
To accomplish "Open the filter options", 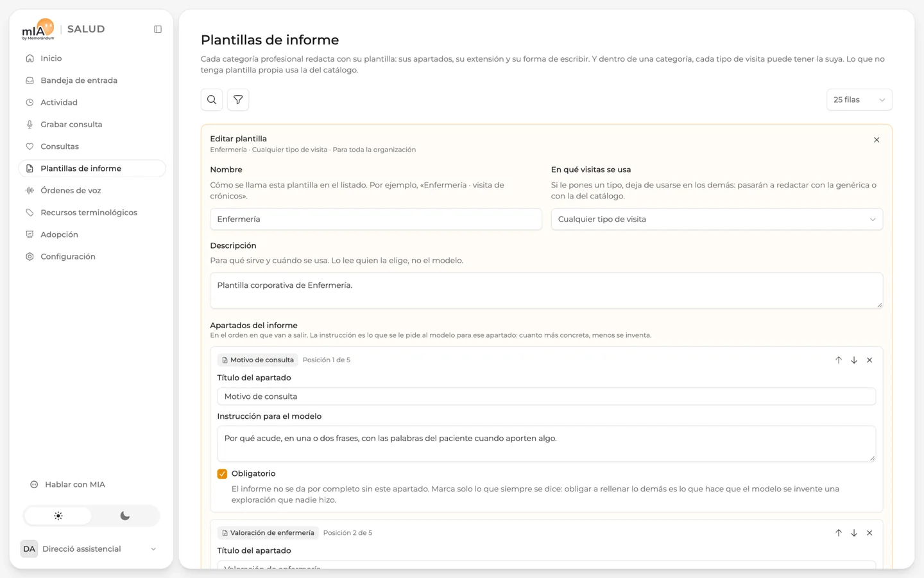I will (238, 100).
